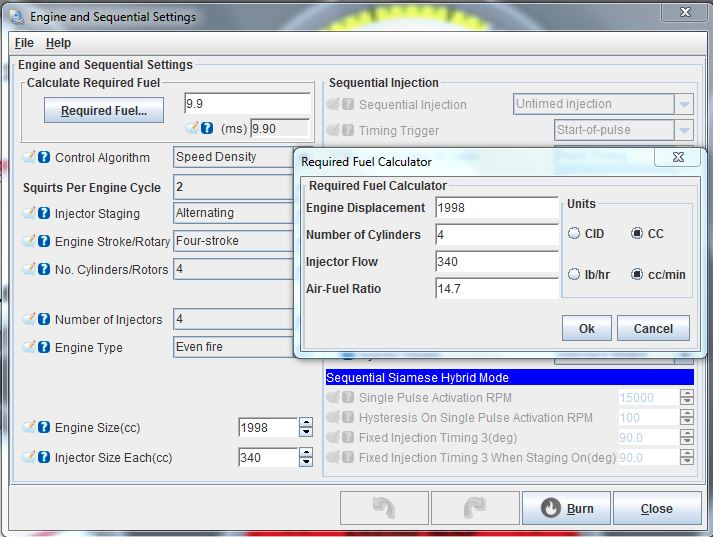This screenshot has width=713, height=537.
Task: Select the CID units radio button
Action: [x=574, y=234]
